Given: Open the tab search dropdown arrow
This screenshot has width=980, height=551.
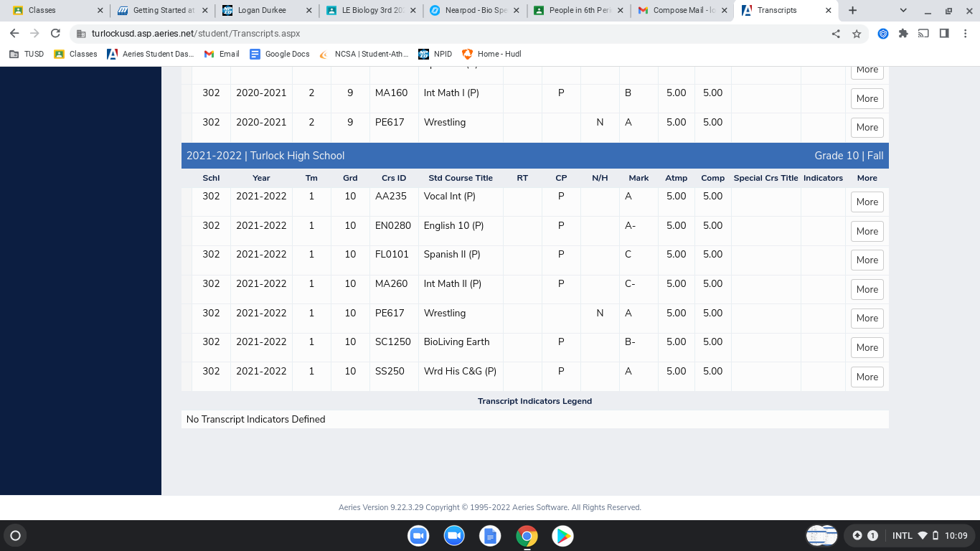Looking at the screenshot, I should 903,11.
